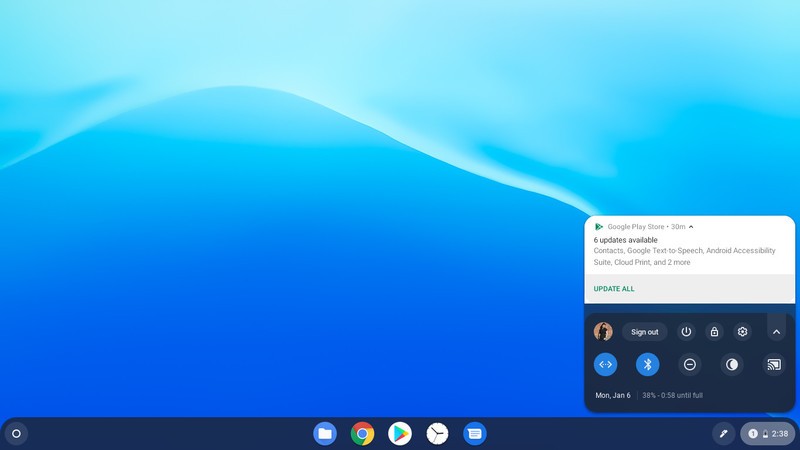The image size is (800, 450).
Task: Click the Play Store notification app icon
Action: [599, 227]
